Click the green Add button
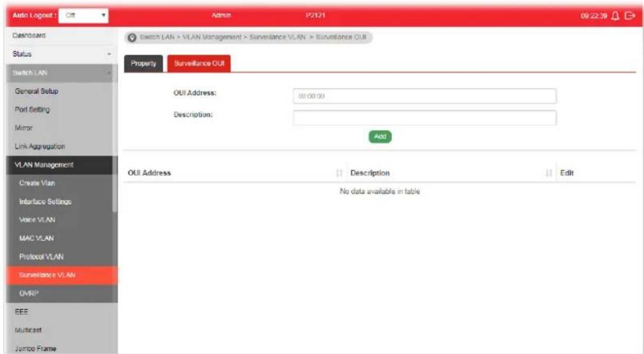This screenshot has width=644, height=354. [x=380, y=137]
